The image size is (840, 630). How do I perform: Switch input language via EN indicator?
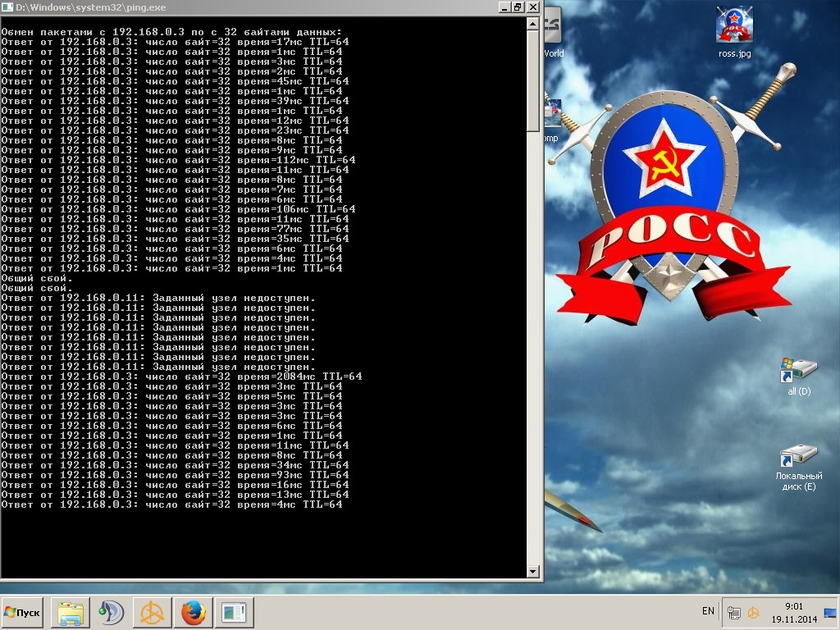click(708, 611)
